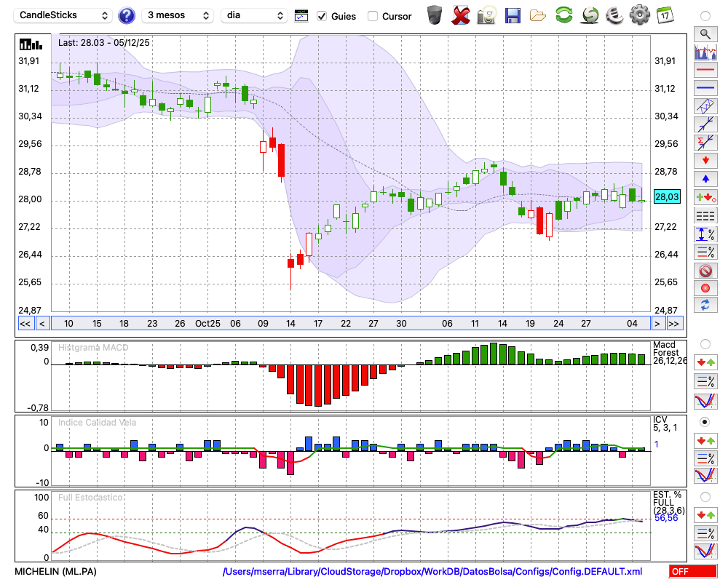
Task: Expand the dia interval dropdown
Action: 255,15
